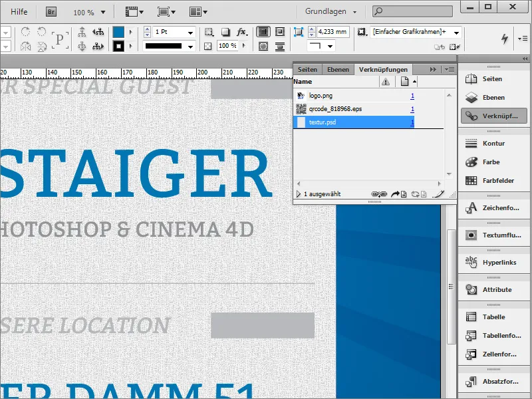Click the blue fill color swatch
Viewport: 532px width, 399px height.
pyautogui.click(x=118, y=32)
